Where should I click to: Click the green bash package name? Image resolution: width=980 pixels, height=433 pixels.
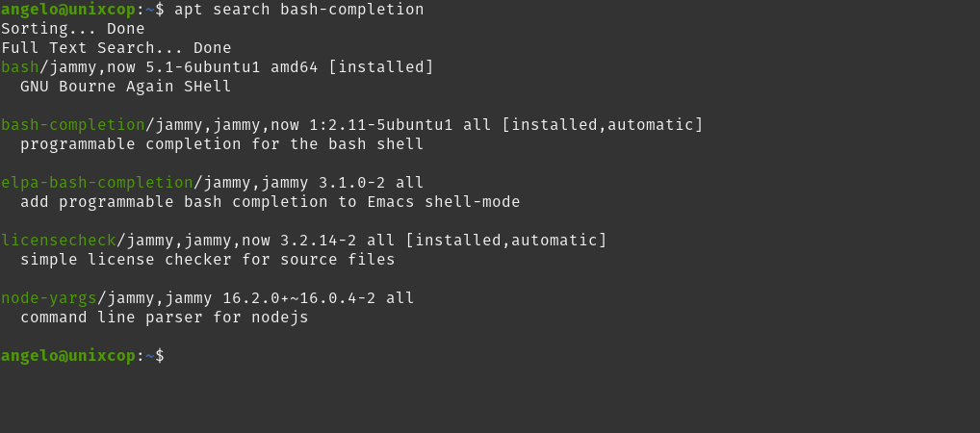(x=20, y=66)
